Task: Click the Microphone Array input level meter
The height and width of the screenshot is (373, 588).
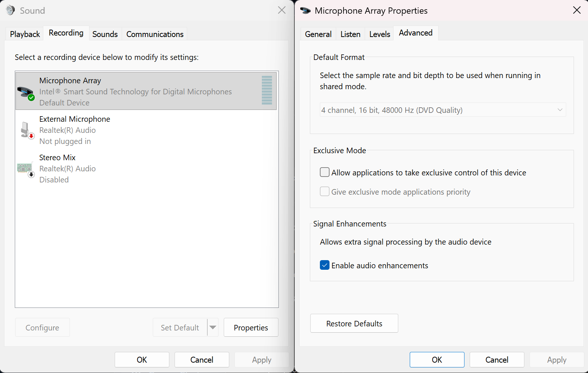Action: click(267, 90)
